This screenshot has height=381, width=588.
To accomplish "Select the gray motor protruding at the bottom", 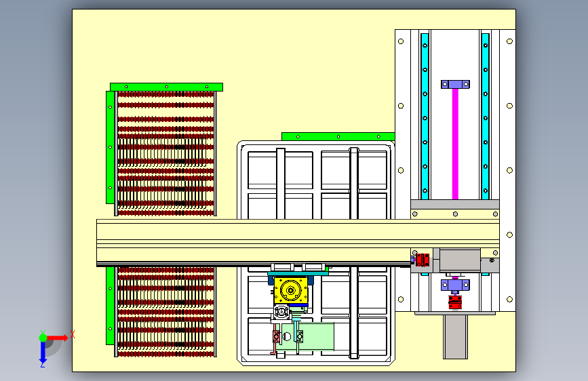I will [455, 337].
